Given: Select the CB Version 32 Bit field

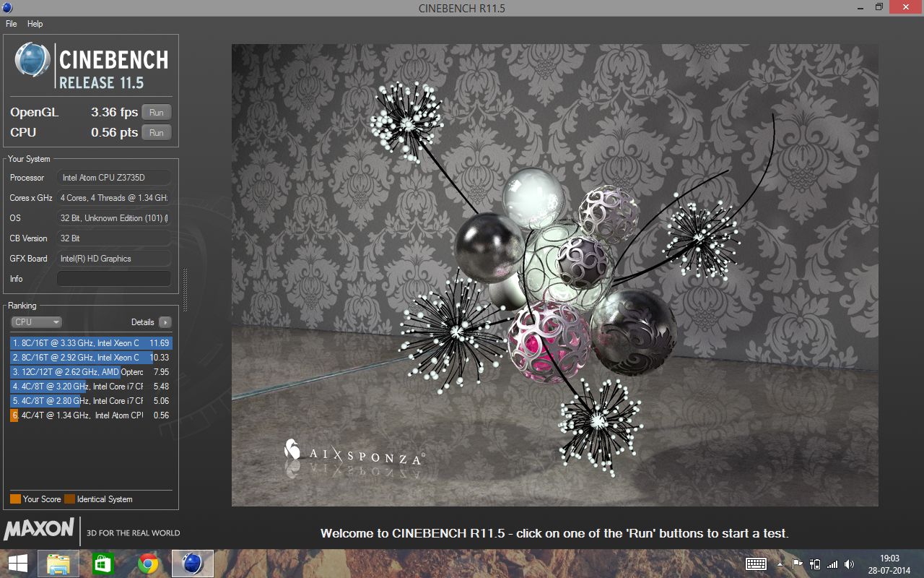Looking at the screenshot, I should coord(114,238).
